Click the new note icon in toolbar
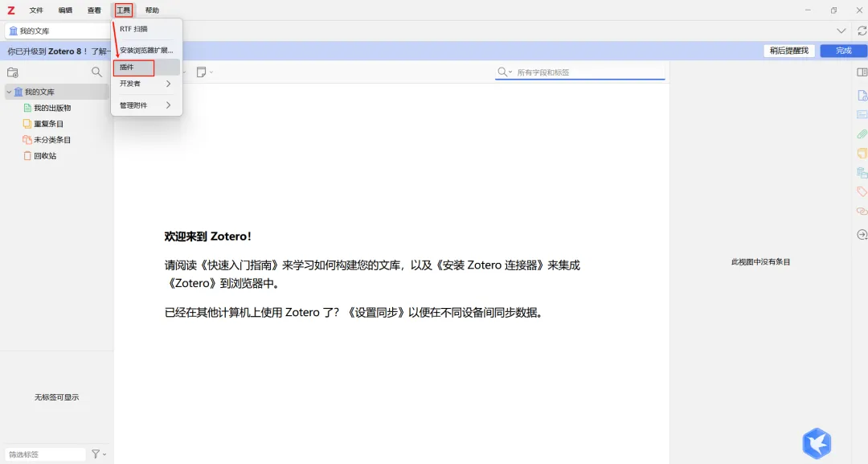This screenshot has width=868, height=464. pos(202,72)
